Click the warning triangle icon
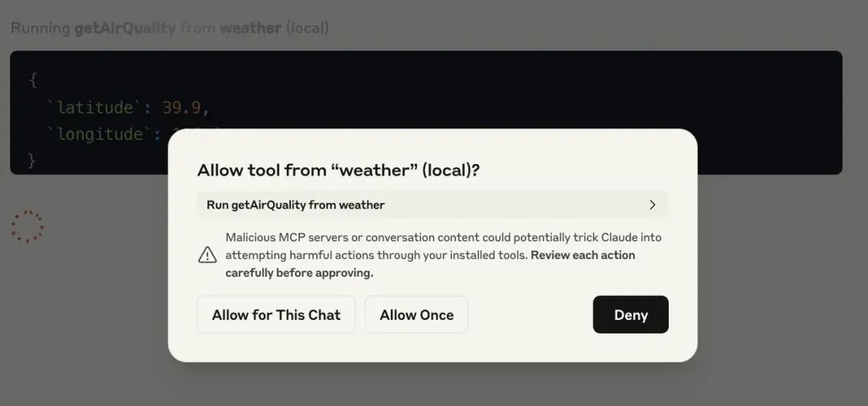The height and width of the screenshot is (406, 868). tap(207, 255)
